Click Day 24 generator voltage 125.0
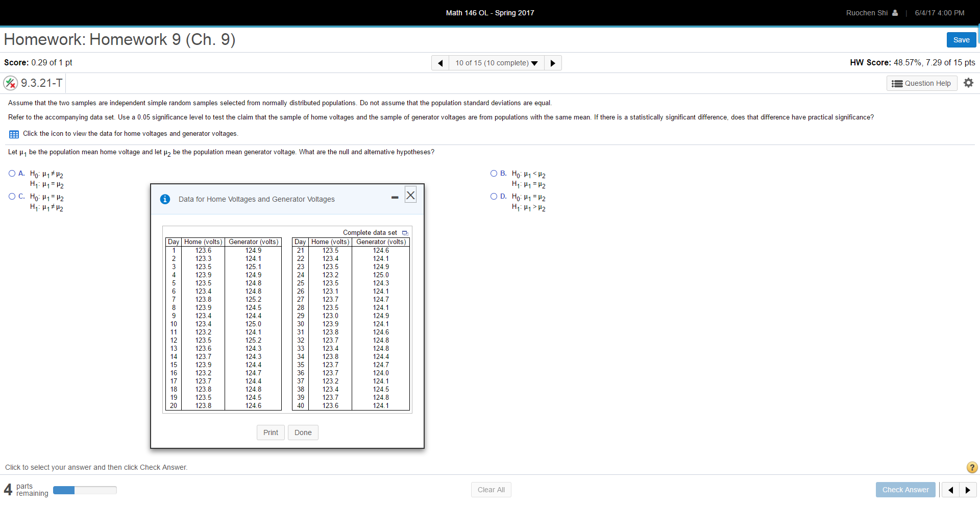The width and height of the screenshot is (980, 505). tap(381, 275)
